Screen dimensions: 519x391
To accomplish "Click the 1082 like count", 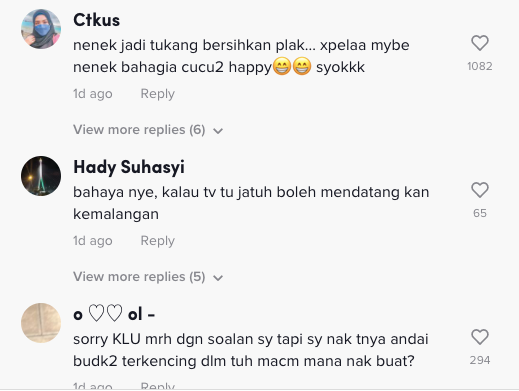I will tap(480, 66).
